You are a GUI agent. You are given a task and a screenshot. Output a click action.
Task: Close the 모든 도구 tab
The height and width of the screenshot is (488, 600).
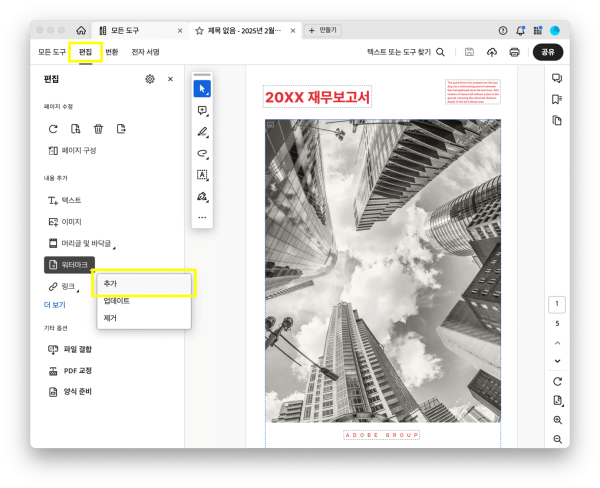pyautogui.click(x=180, y=31)
